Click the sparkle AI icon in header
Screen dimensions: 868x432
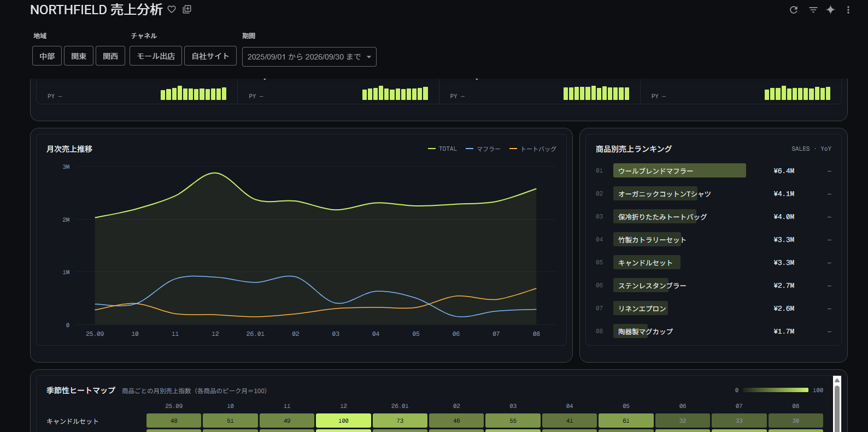831,10
